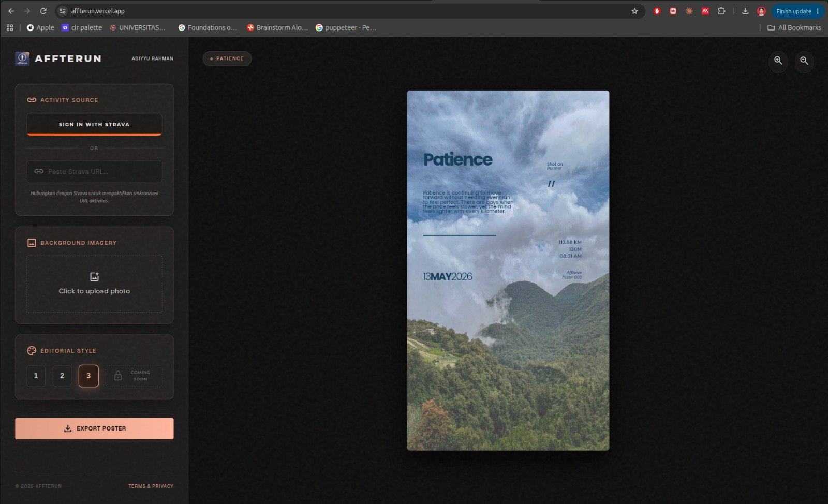Select editorial style 1

tap(36, 376)
